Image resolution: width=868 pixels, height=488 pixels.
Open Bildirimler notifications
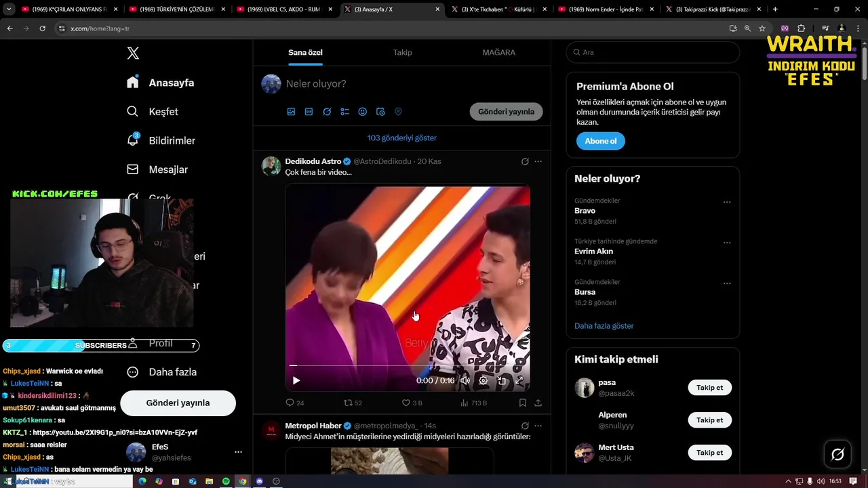[161, 140]
